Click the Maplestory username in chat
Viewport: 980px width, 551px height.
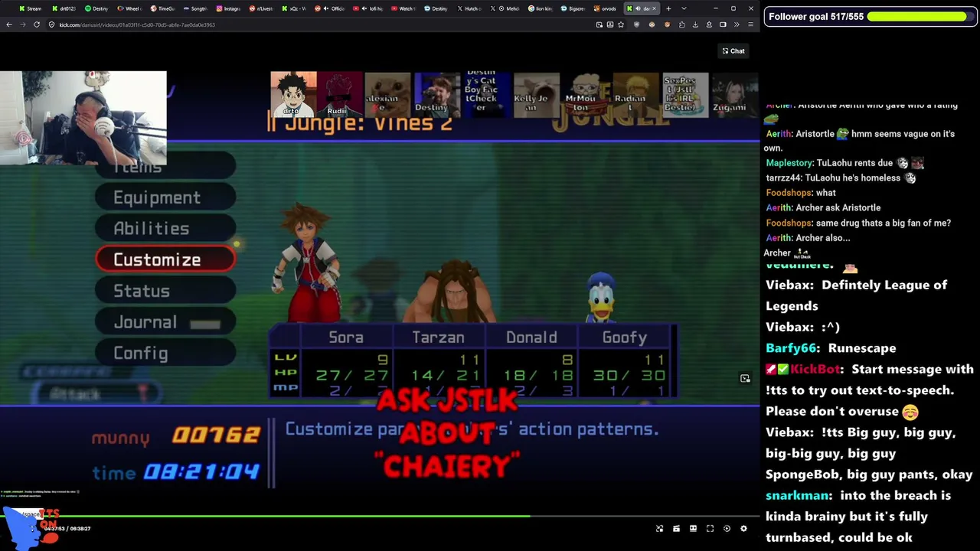tap(789, 163)
